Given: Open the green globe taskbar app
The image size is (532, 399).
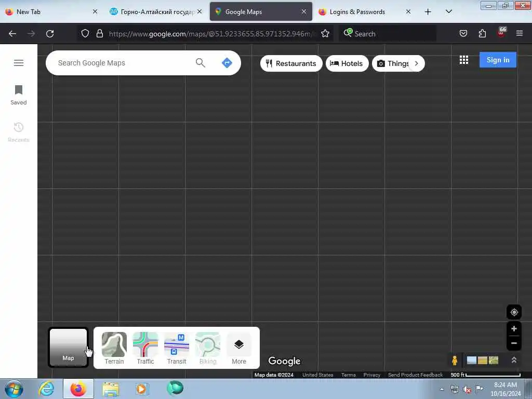Looking at the screenshot, I should tap(175, 389).
